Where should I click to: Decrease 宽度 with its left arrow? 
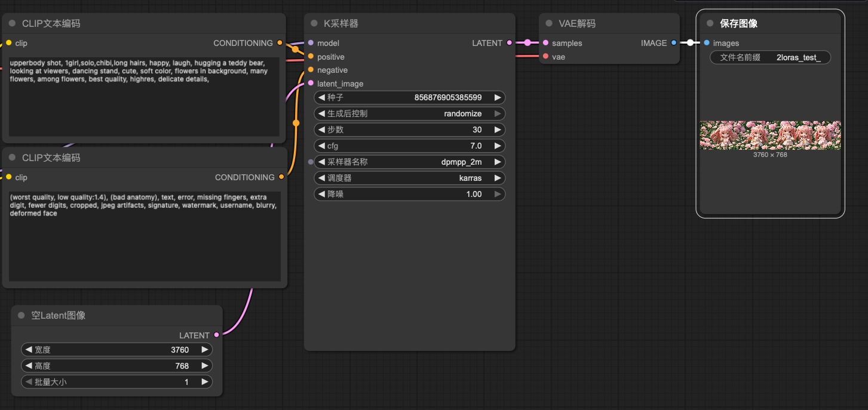(28, 350)
